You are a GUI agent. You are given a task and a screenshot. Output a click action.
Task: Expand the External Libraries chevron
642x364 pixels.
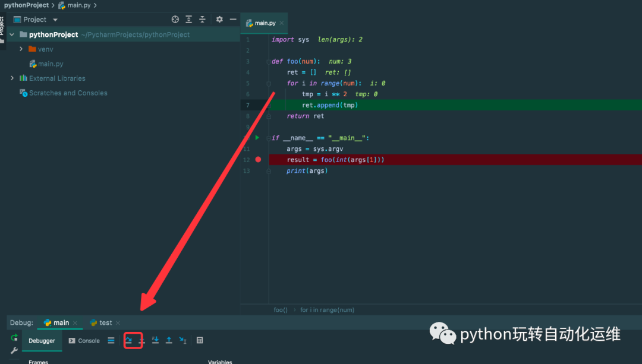[12, 78]
